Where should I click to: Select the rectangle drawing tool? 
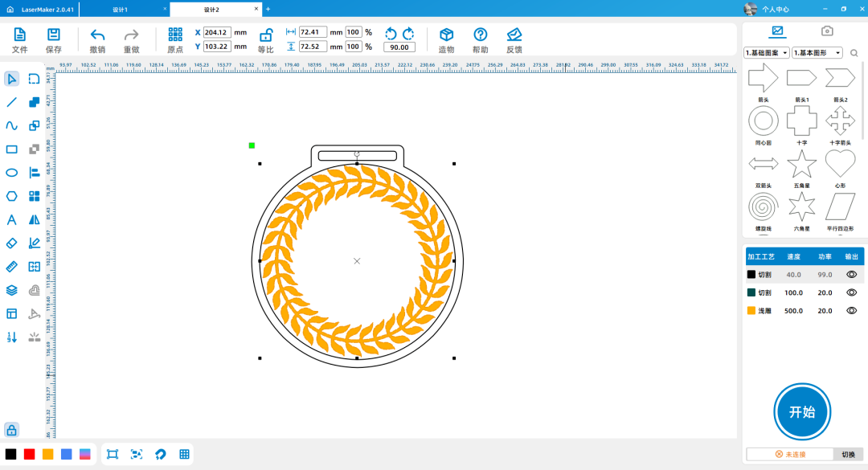point(12,149)
